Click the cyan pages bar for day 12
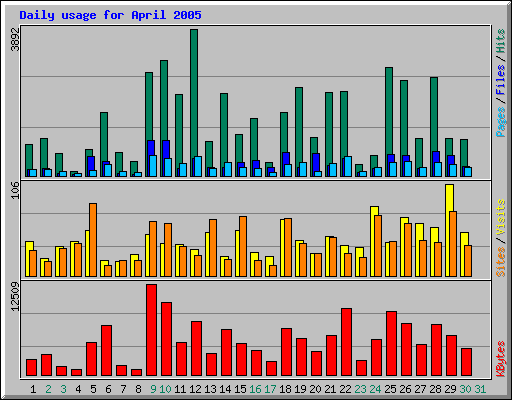 (198, 166)
